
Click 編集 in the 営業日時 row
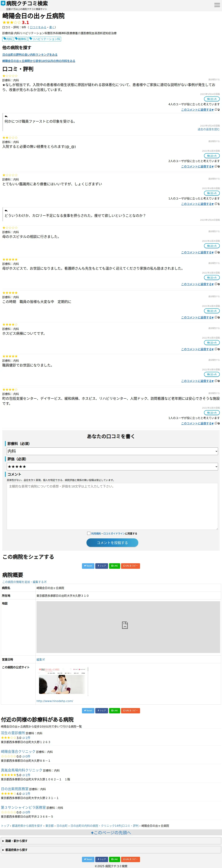tap(40, 660)
